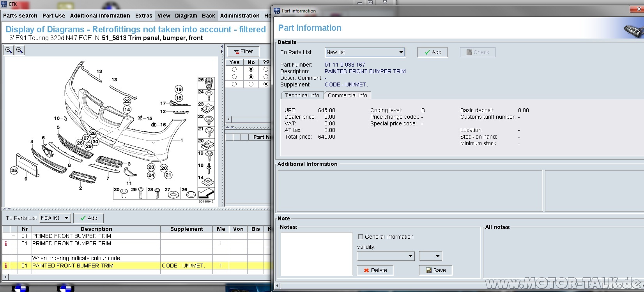Collapse panel using splitter arrows above Part Nr table
Image resolution: width=644 pixels, height=292 pixels.
point(230,127)
